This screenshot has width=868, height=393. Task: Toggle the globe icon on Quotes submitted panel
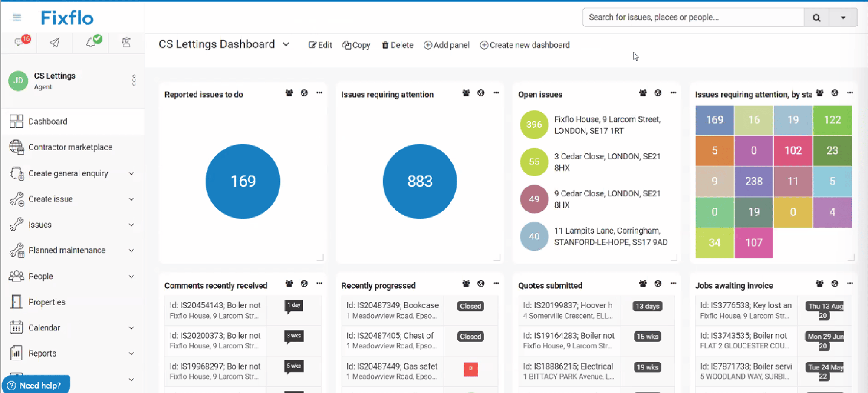click(658, 283)
